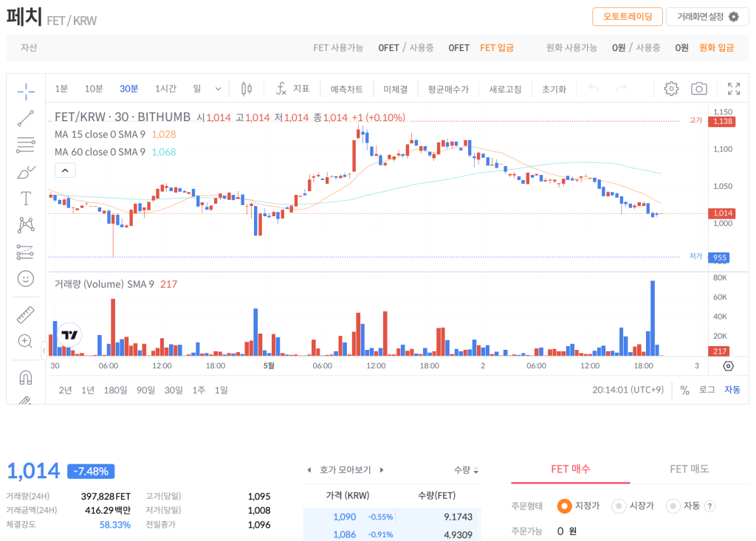Open the FET 매수 tab
The width and height of the screenshot is (756, 541).
tap(571, 469)
